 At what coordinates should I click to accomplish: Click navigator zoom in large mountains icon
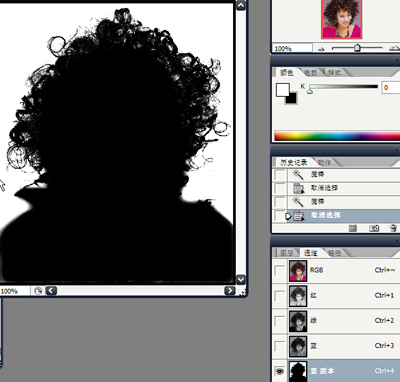click(x=395, y=48)
